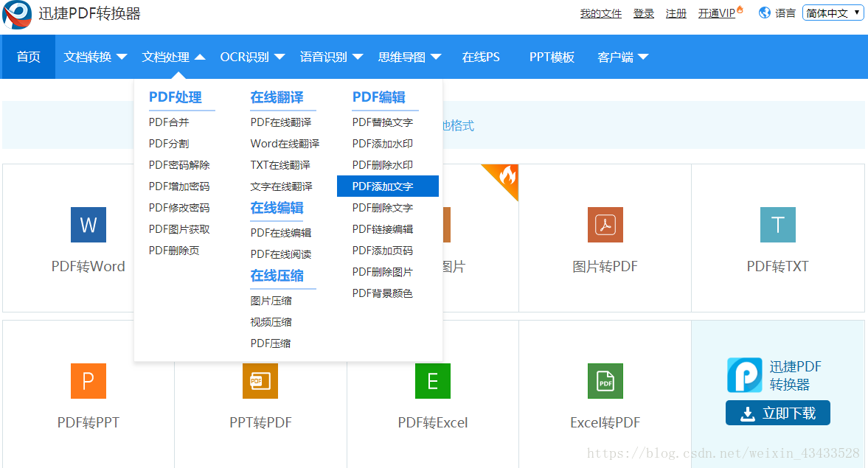Screen dimensions: 868x468
Task: Expand the 客户端 dropdown
Action: (x=622, y=57)
